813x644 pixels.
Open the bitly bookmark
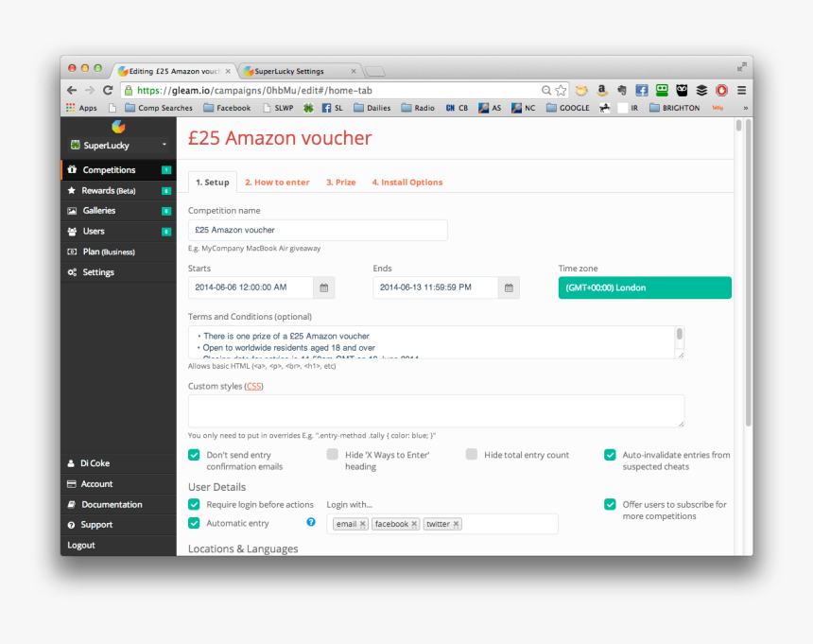718,108
